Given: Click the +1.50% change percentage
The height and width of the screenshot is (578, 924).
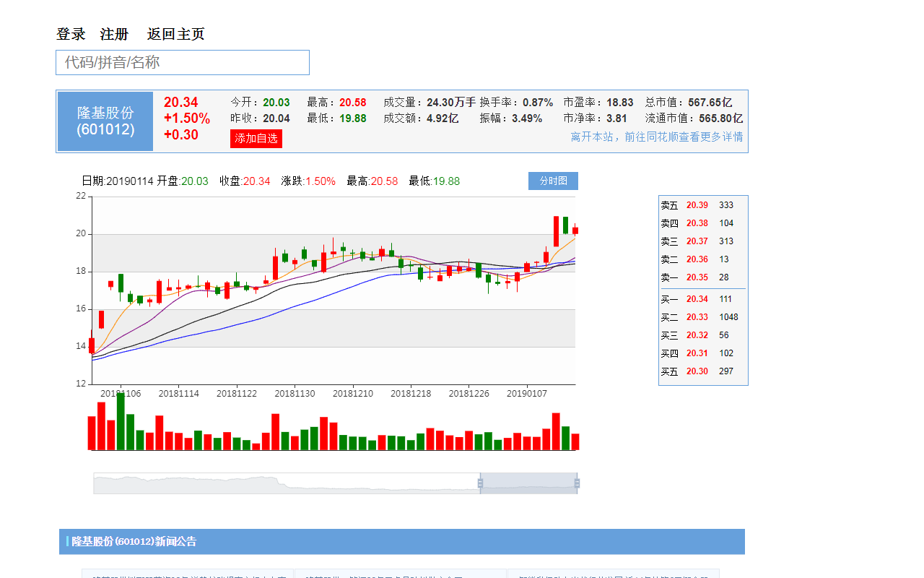Looking at the screenshot, I should tap(187, 118).
